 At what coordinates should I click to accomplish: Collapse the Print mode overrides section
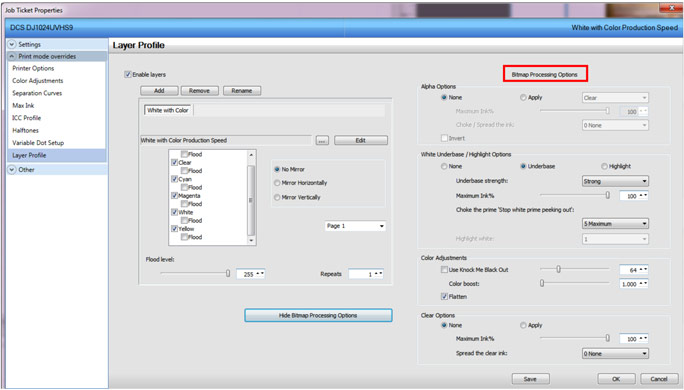(12, 56)
